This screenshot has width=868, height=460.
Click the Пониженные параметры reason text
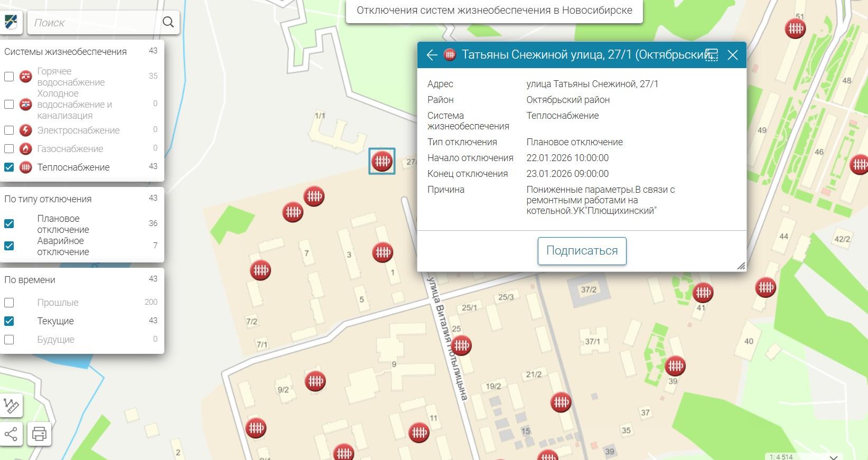(600, 200)
